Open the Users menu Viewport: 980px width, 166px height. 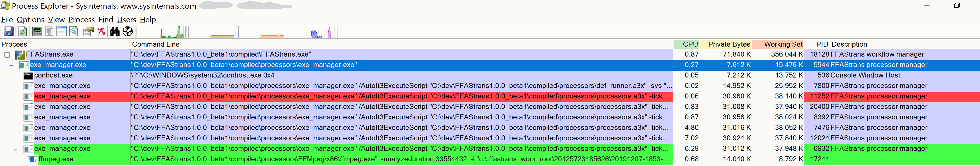click(x=127, y=19)
